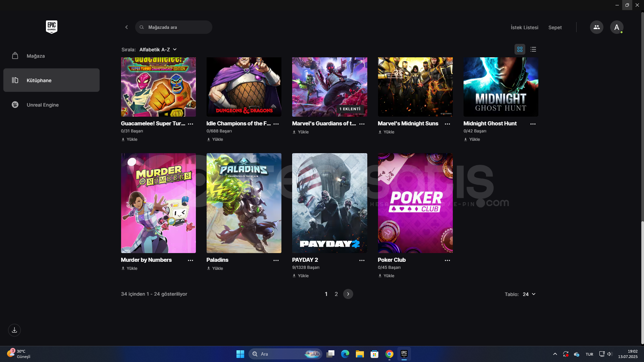Show hidden system tray icons
Viewport: 644px width, 362px height.
click(555, 354)
